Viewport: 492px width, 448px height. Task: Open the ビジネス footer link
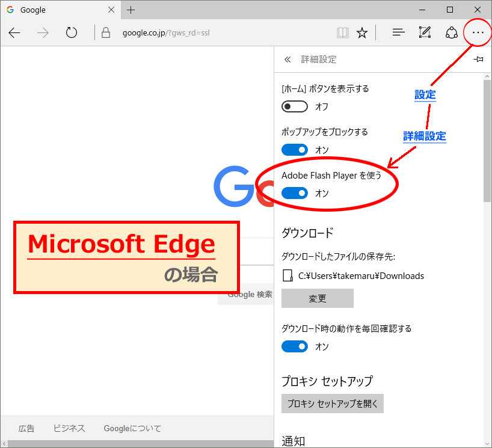pyautogui.click(x=69, y=429)
